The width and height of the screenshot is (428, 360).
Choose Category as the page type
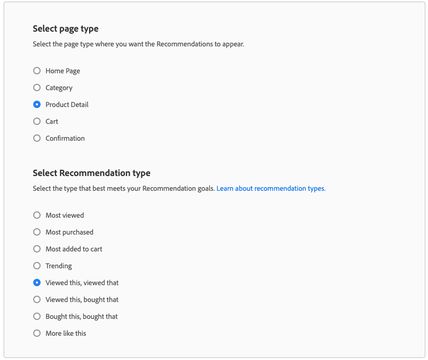(x=37, y=88)
